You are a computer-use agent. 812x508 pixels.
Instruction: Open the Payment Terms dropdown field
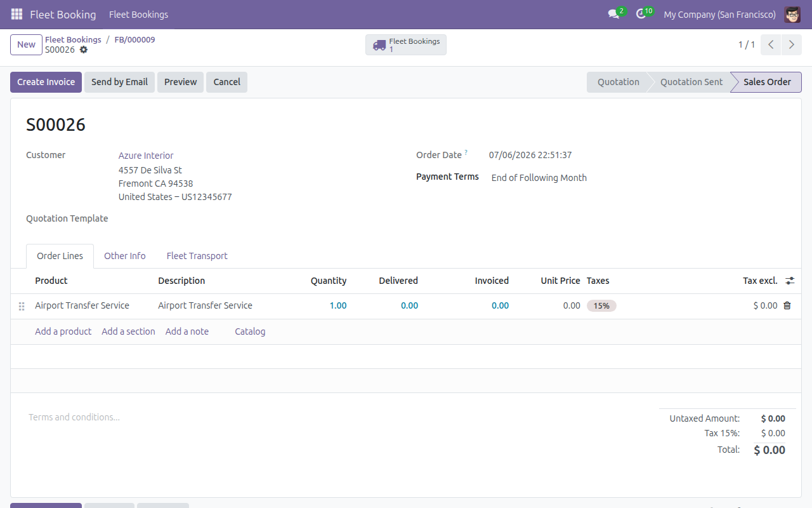[x=638, y=178]
